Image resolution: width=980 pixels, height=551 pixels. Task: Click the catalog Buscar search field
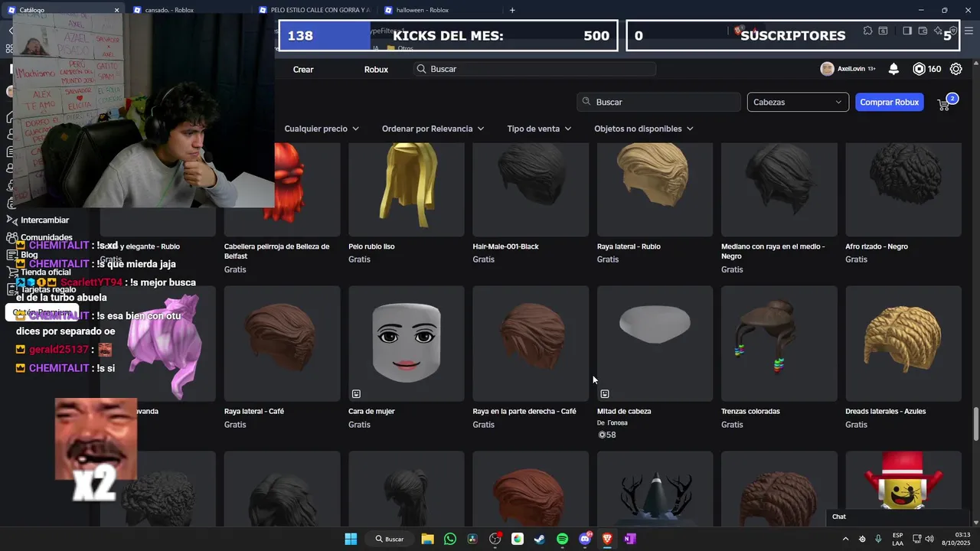point(659,102)
